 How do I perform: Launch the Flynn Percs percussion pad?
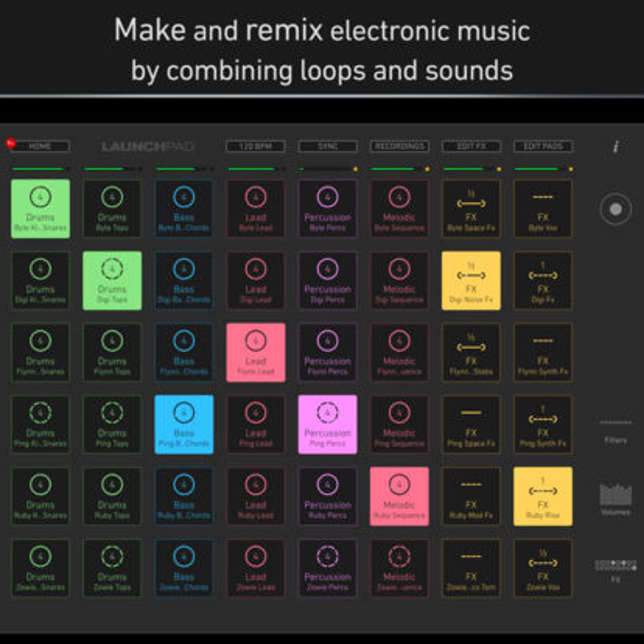[x=328, y=353]
